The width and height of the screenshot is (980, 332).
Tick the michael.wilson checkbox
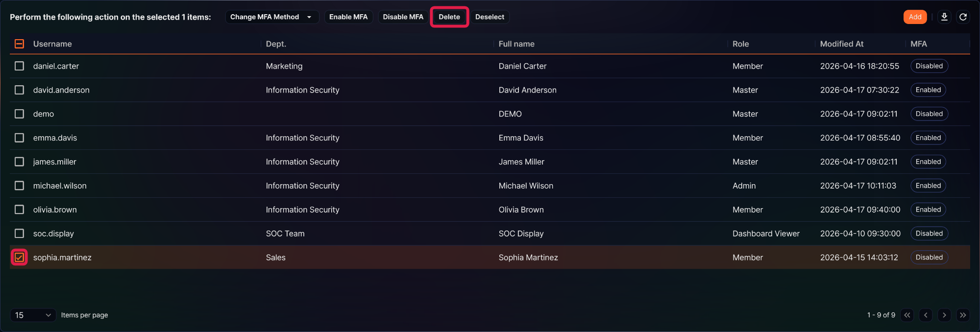tap(19, 186)
